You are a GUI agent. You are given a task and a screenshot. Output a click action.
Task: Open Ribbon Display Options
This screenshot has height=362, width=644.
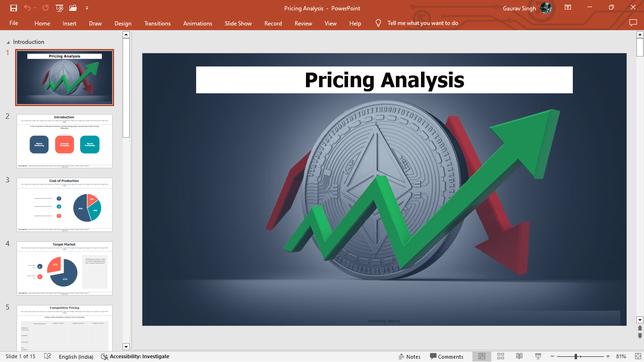click(568, 8)
